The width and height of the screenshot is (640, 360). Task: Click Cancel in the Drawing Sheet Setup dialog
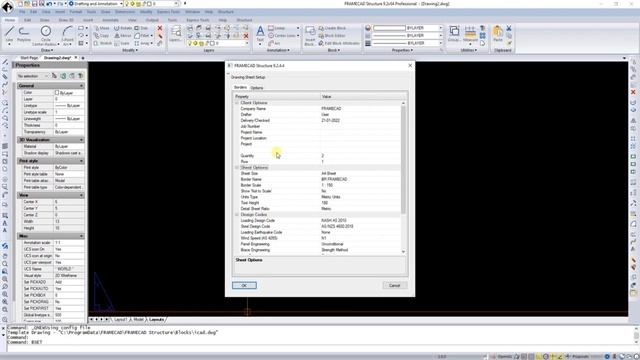click(x=394, y=285)
